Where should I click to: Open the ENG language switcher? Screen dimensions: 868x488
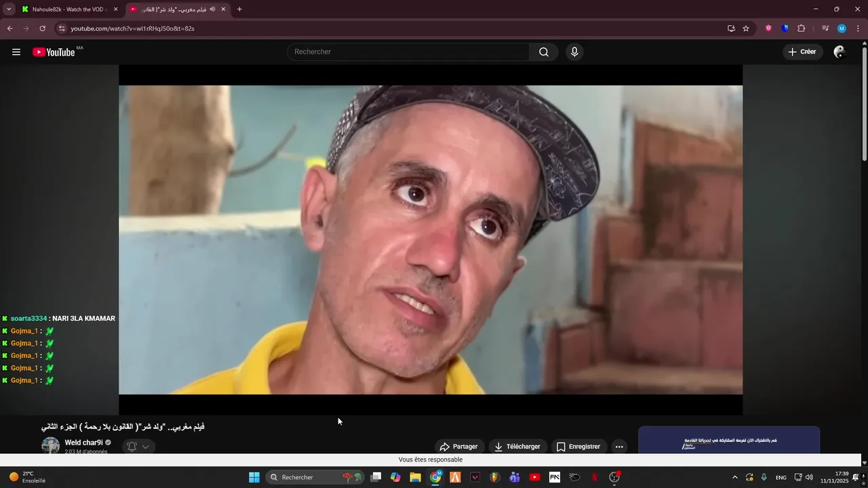(781, 477)
